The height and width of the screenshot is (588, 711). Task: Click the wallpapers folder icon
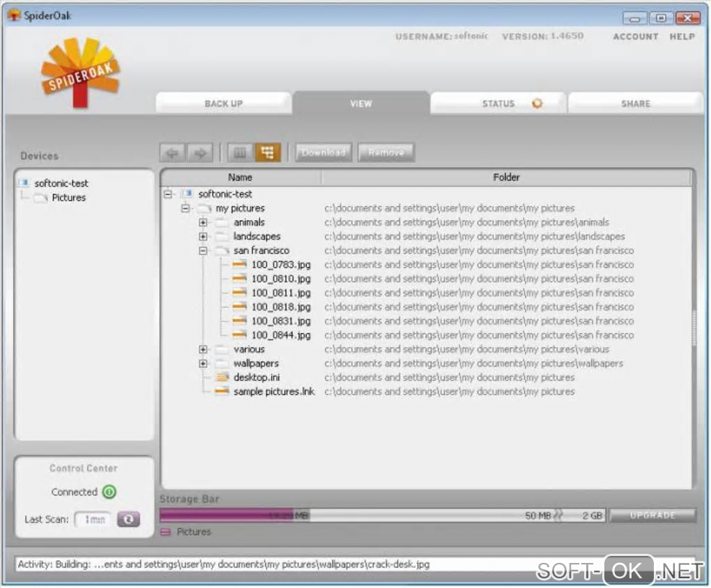click(222, 363)
